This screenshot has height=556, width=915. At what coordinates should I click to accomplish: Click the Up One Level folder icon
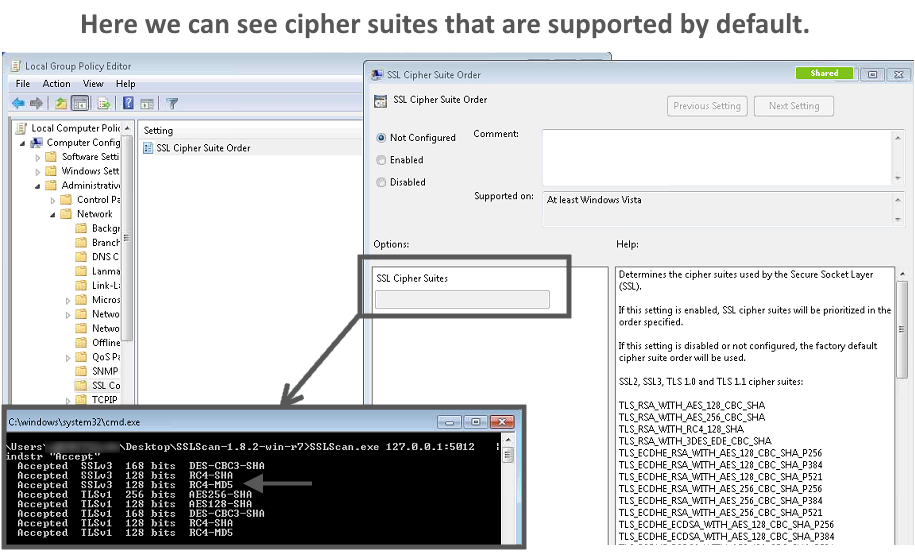(x=62, y=103)
